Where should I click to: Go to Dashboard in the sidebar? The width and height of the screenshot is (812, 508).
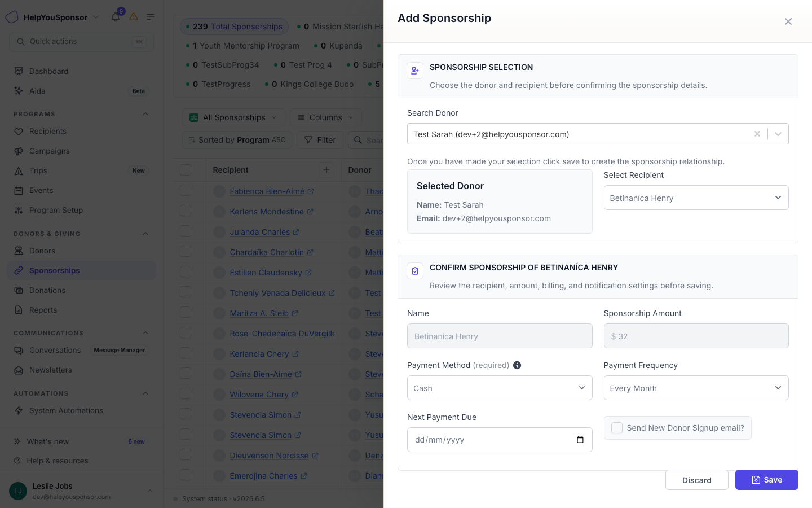coord(81,71)
